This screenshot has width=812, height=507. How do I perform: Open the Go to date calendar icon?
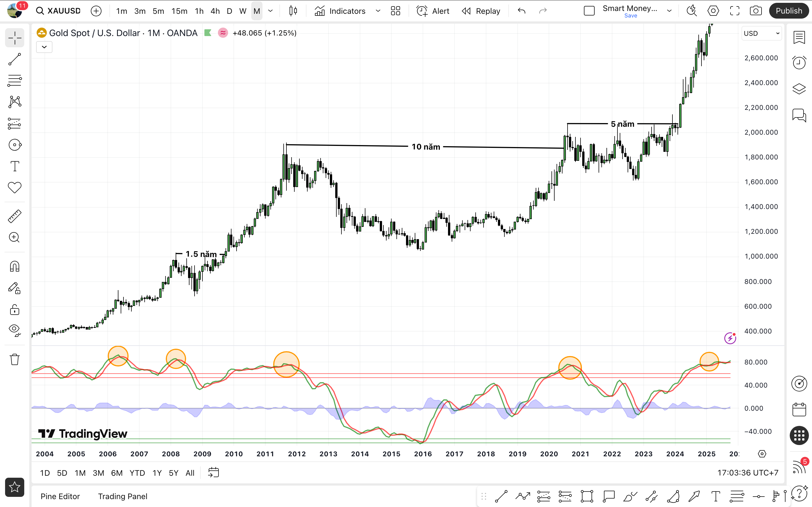pos(213,473)
